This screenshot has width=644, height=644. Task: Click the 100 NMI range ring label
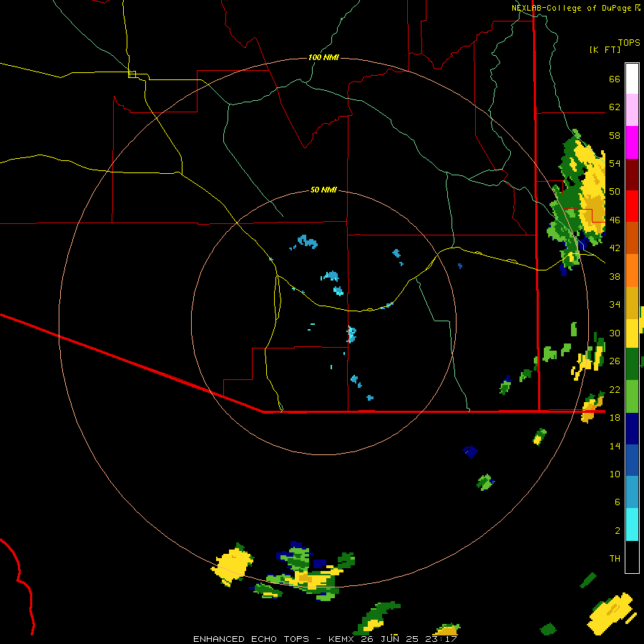(323, 57)
